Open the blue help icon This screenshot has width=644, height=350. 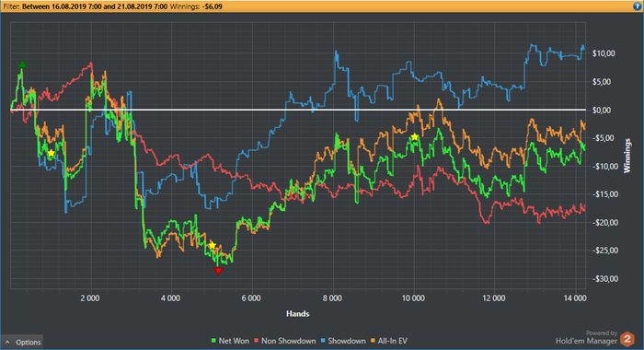coord(637,6)
